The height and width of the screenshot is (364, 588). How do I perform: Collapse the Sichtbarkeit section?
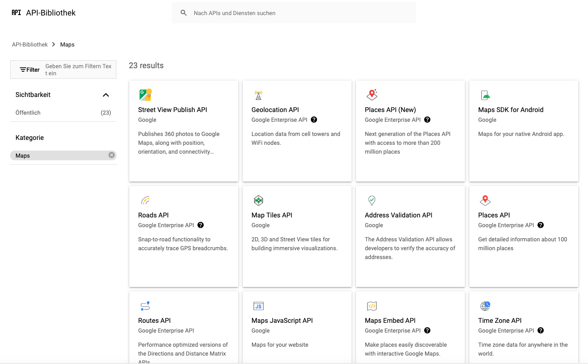tap(106, 95)
